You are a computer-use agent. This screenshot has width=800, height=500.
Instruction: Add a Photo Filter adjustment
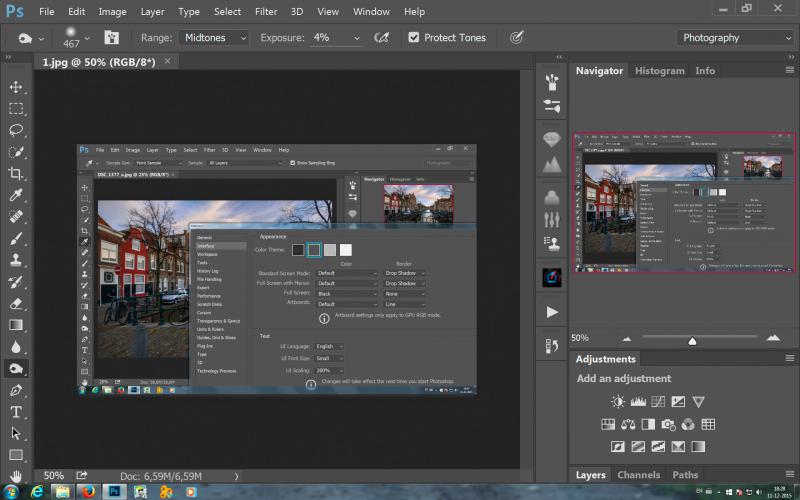668,424
